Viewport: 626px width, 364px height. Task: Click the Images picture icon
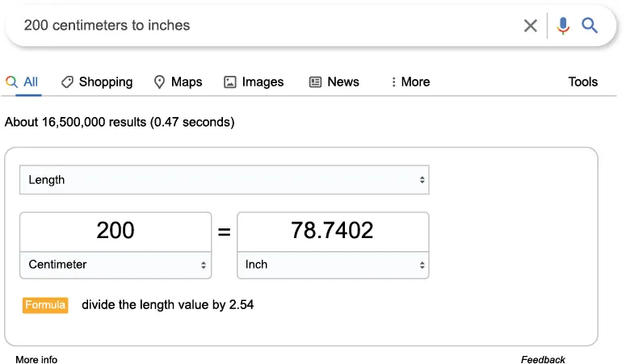(x=230, y=82)
